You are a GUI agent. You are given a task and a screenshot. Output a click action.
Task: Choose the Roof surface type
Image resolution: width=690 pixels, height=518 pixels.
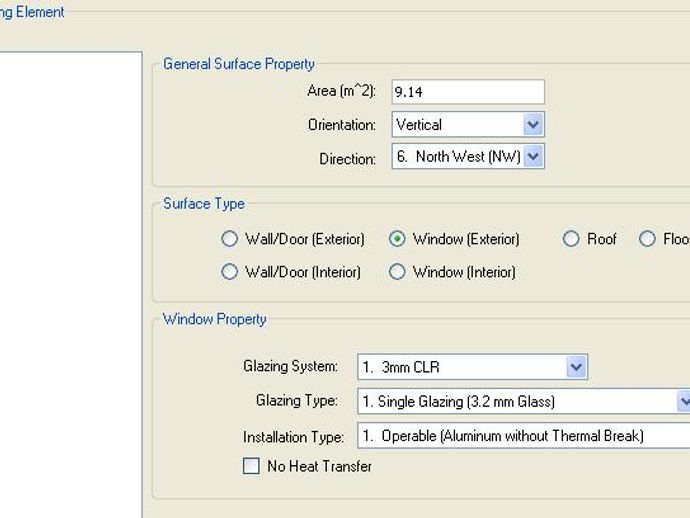[572, 239]
